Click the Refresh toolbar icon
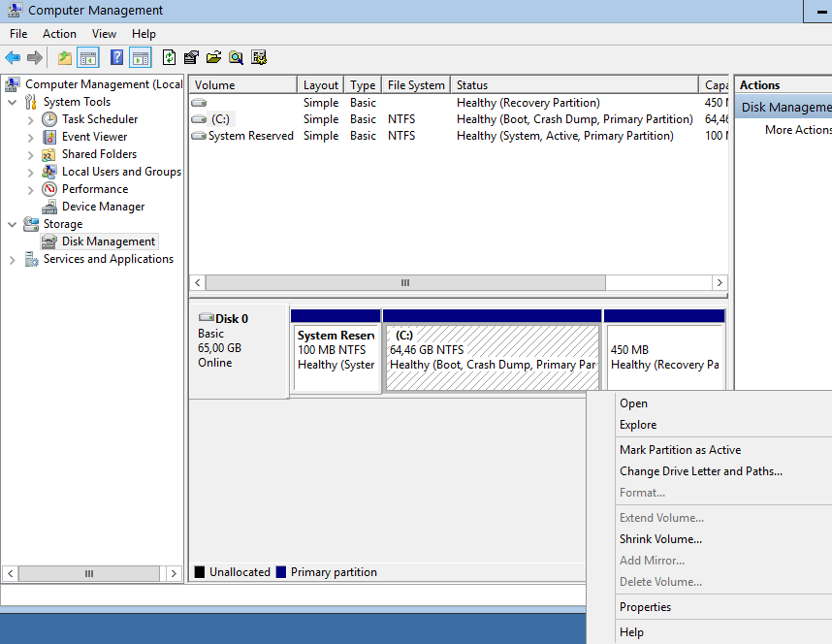Viewport: 832px width, 644px height. click(170, 58)
